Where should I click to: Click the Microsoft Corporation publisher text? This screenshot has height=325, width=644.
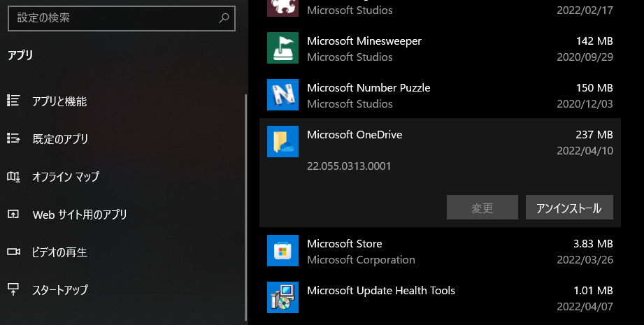click(361, 260)
